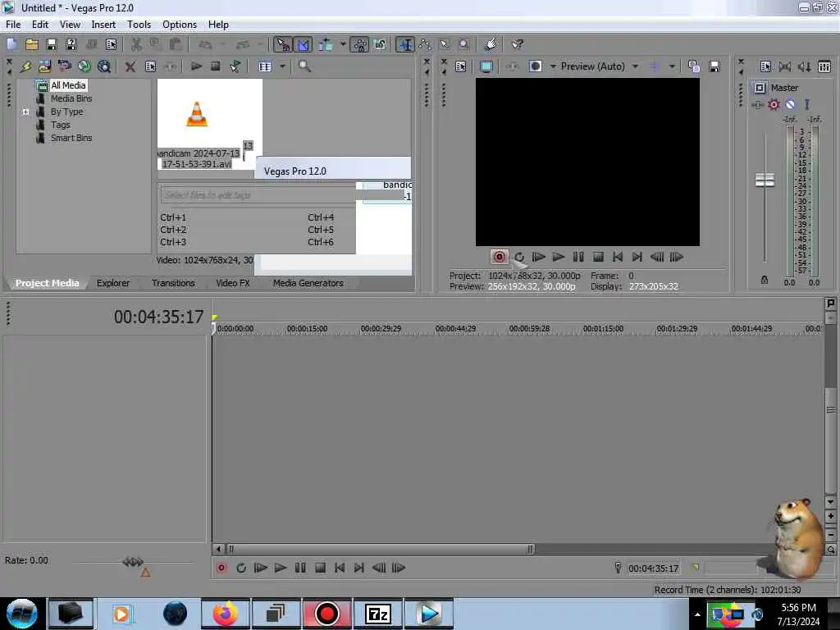
Task: Select the Envelope Edit tool
Action: pos(425,44)
